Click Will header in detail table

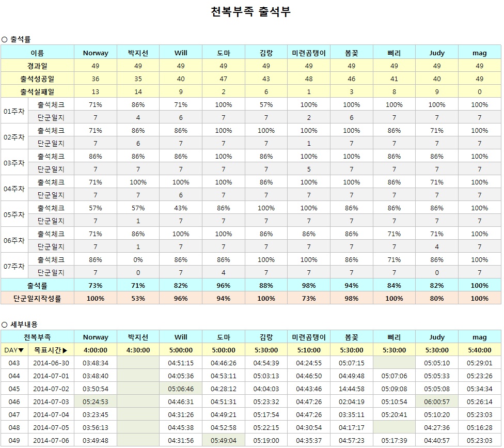[x=181, y=337]
